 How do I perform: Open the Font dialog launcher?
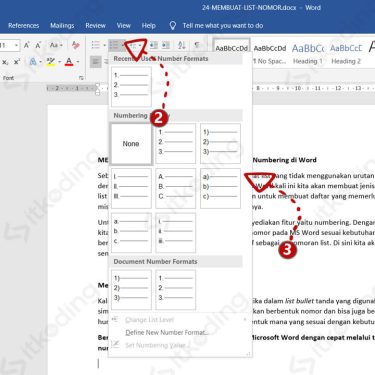81,78
